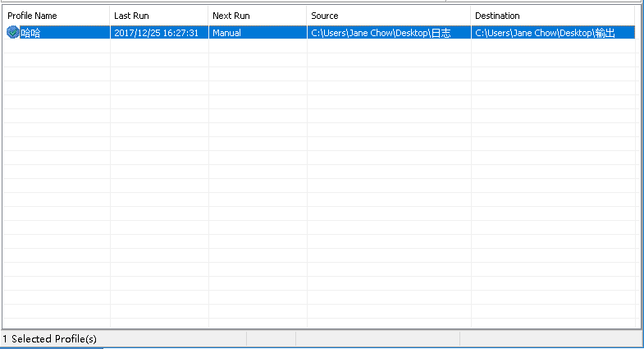This screenshot has width=644, height=349.
Task: Click the status icon beside profile 哈哈
Action: 12,33
